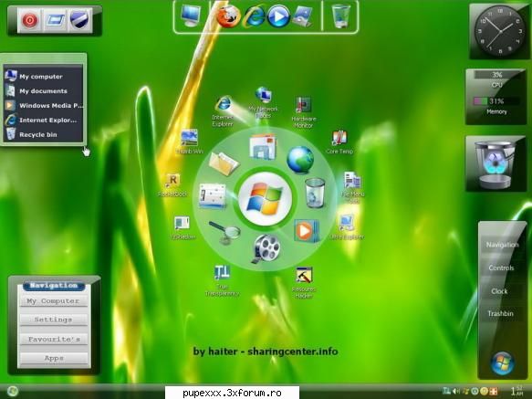Open True Transparency desktop shortcut

pyautogui.click(x=223, y=281)
